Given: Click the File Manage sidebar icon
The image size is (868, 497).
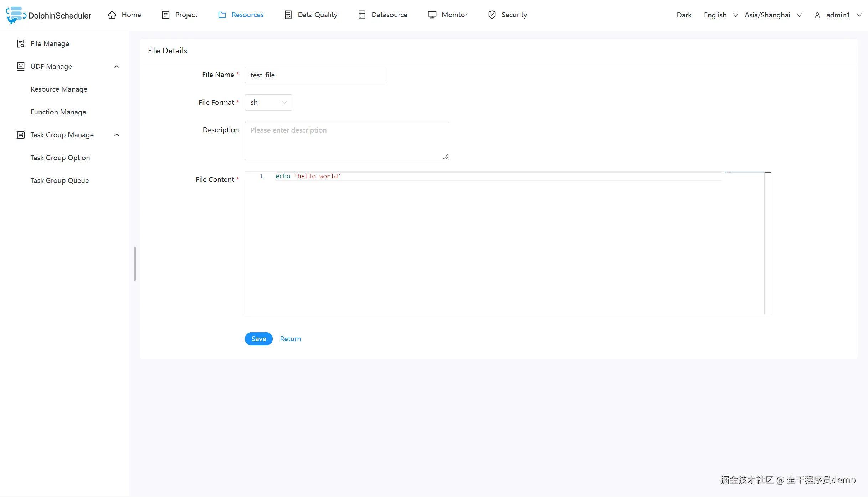Looking at the screenshot, I should tap(20, 43).
